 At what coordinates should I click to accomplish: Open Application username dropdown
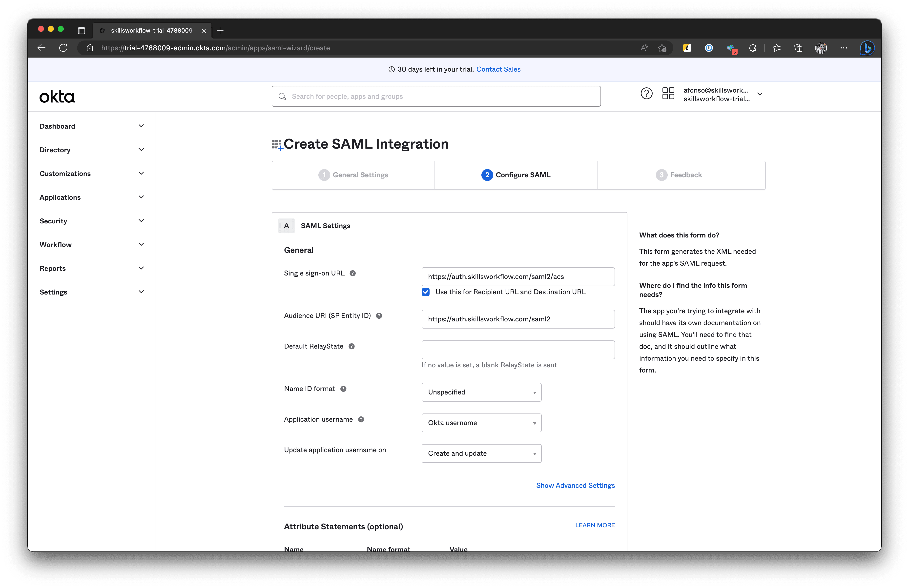[x=481, y=423]
